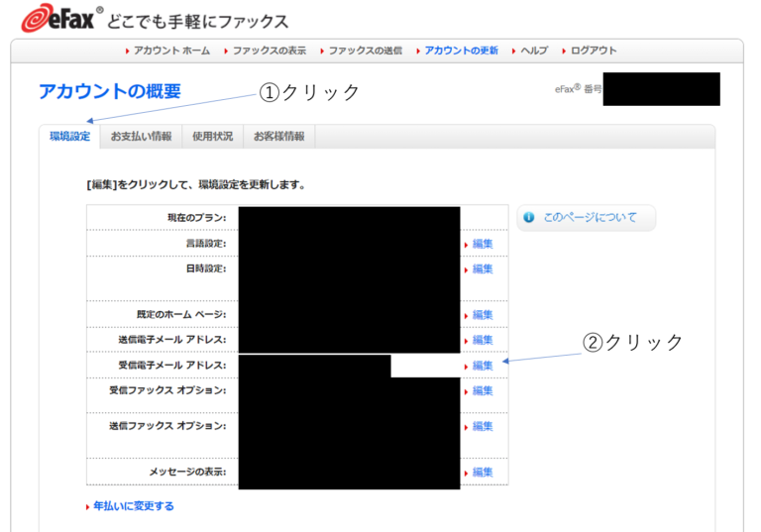This screenshot has width=761, height=532.
Task: Open アカウント ホーム in navigation bar
Action: (x=169, y=51)
